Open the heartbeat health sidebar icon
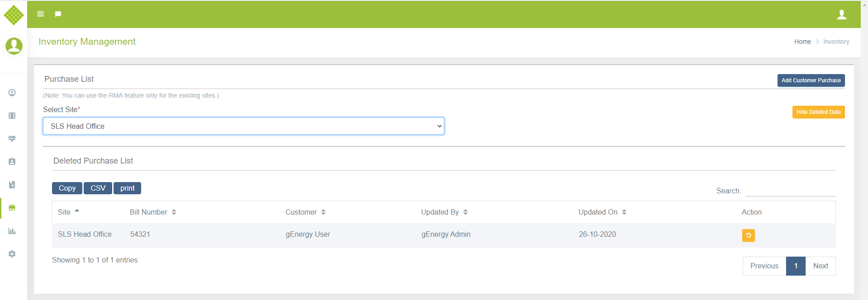Image resolution: width=868 pixels, height=300 pixels. pos(12,139)
